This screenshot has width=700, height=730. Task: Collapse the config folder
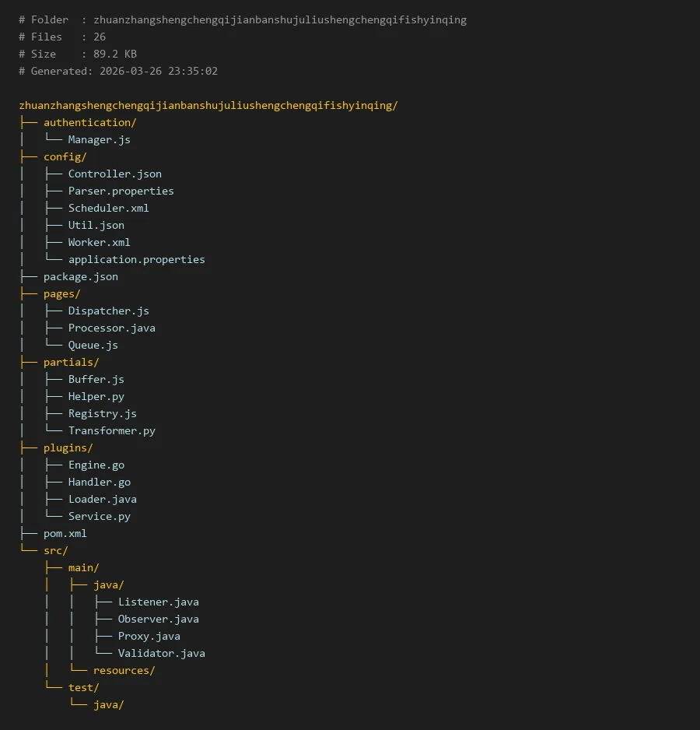[x=65, y=156]
